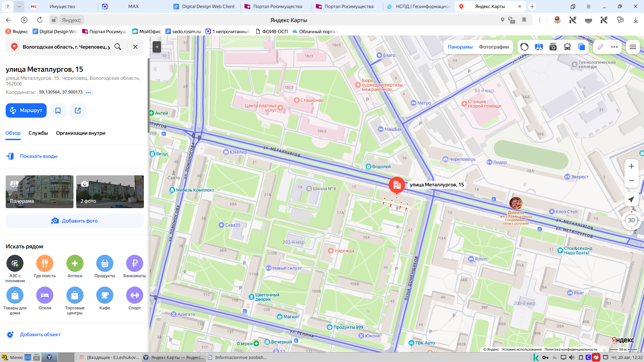Build a route with Маршрут button
This screenshot has height=362, width=644.
point(26,110)
